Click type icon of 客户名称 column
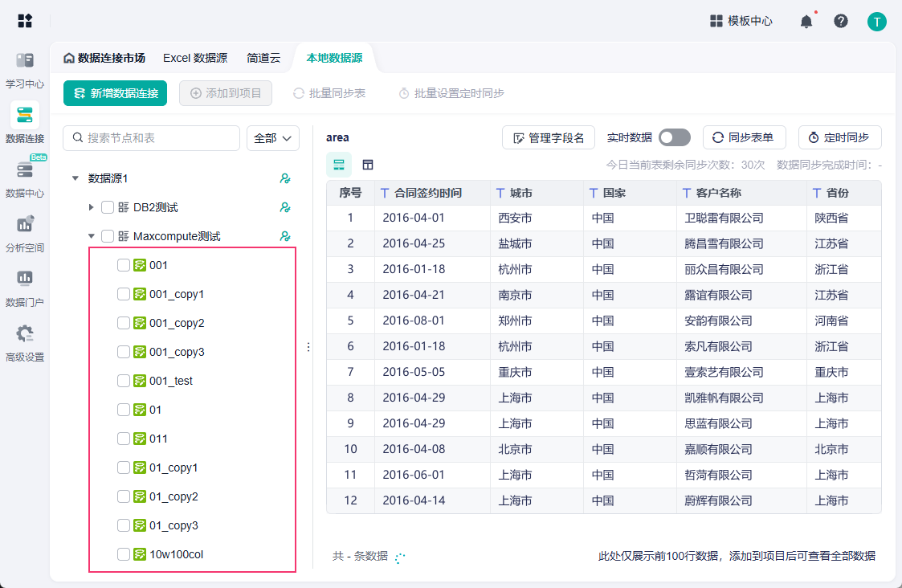This screenshot has height=588, width=902. coord(686,194)
